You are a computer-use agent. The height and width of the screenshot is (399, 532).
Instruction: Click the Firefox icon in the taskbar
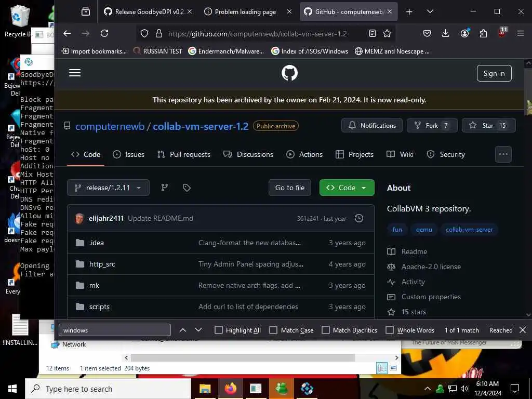[230, 389]
